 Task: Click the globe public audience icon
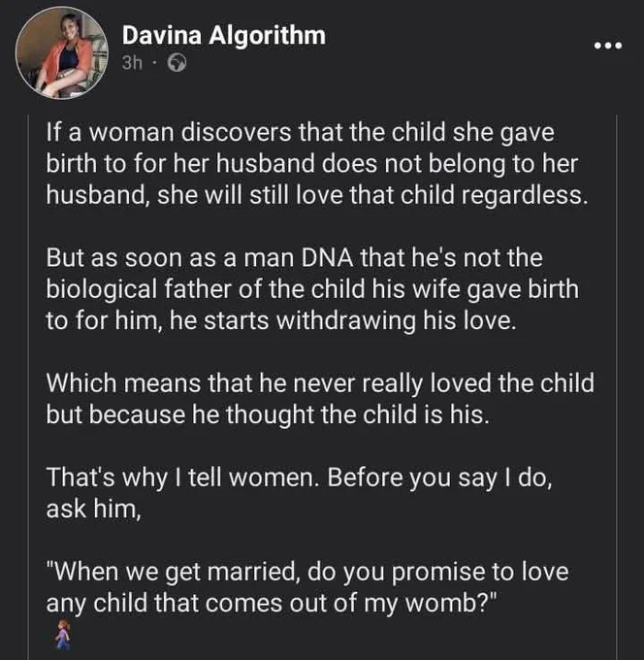click(177, 63)
